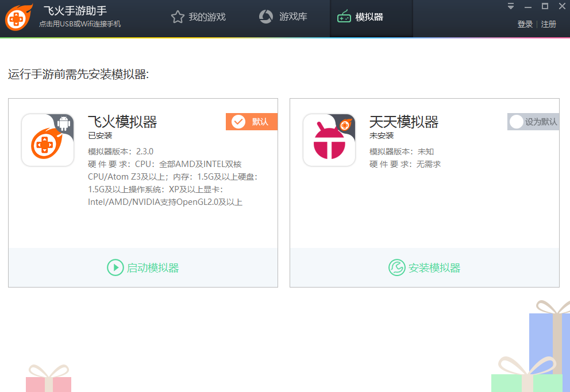Set 天天模拟器 as the default emulator
The width and height of the screenshot is (570, 392).
(x=533, y=121)
